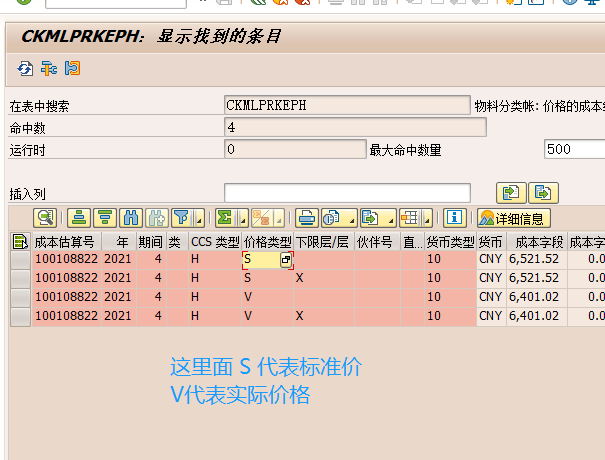Click the select-all icon at table corner
The height and width of the screenshot is (460, 605).
(20, 242)
